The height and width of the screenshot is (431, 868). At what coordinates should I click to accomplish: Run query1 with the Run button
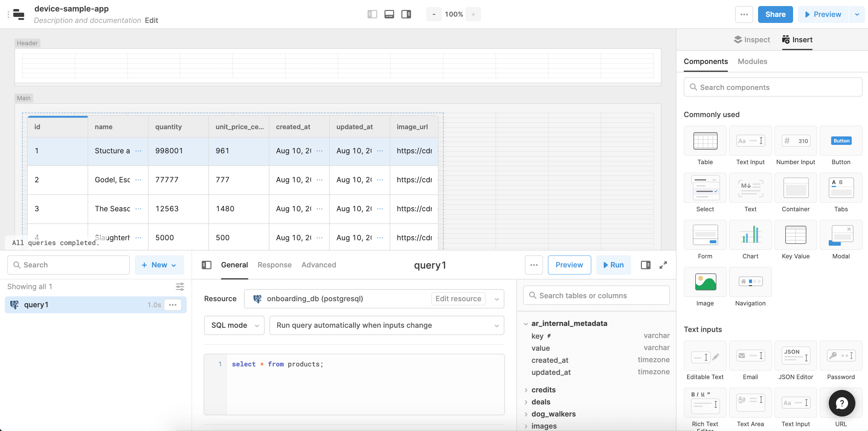pyautogui.click(x=613, y=265)
